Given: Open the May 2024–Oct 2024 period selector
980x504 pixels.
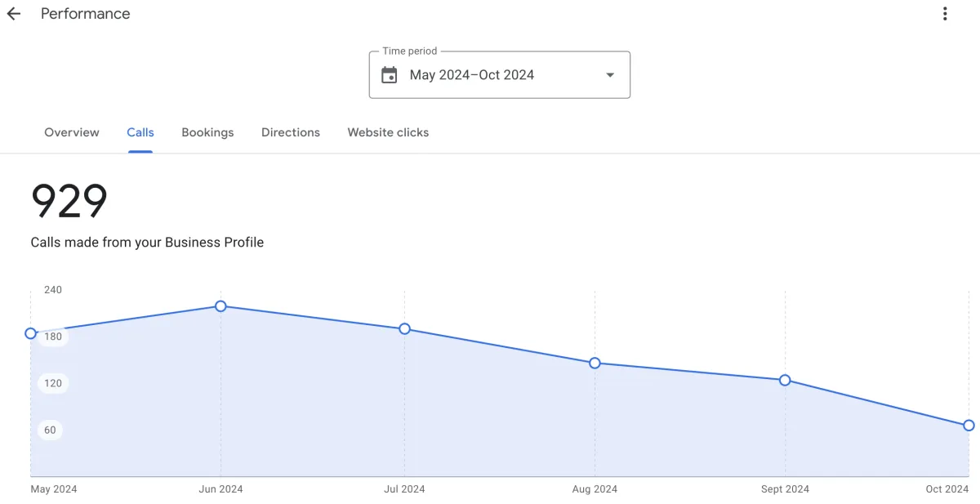Looking at the screenshot, I should [x=472, y=75].
